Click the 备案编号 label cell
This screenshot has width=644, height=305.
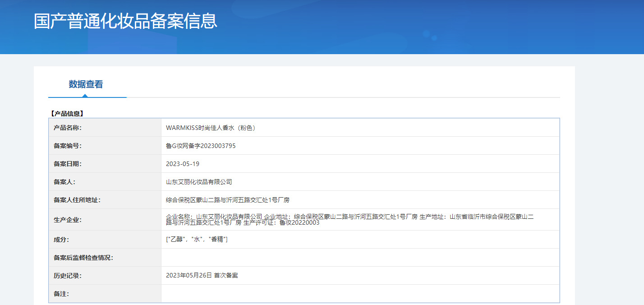pos(105,146)
